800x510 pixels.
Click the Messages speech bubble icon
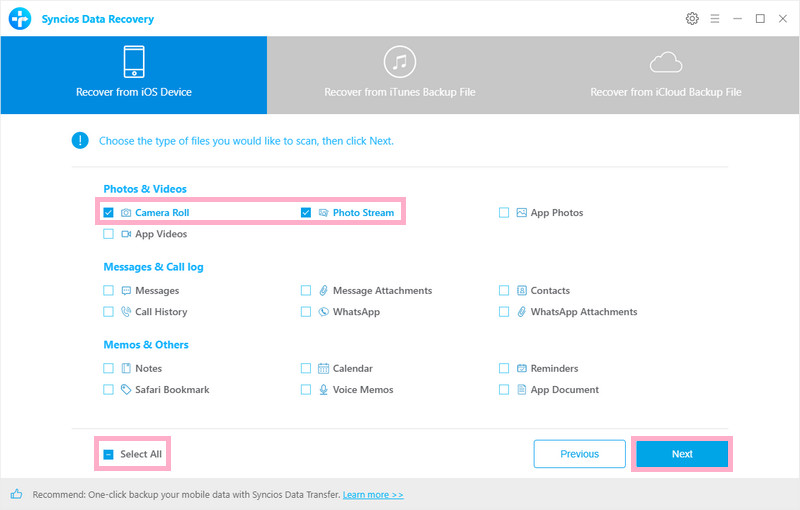[126, 291]
